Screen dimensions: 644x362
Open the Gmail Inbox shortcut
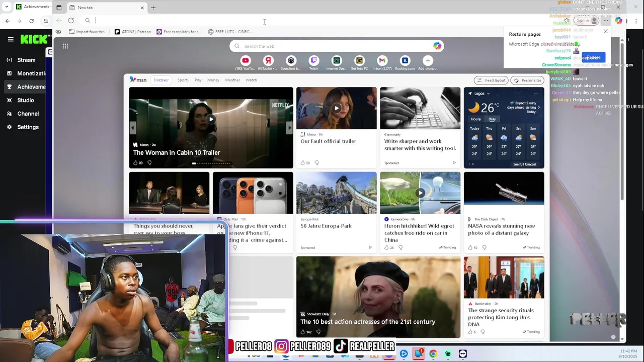tap(382, 61)
